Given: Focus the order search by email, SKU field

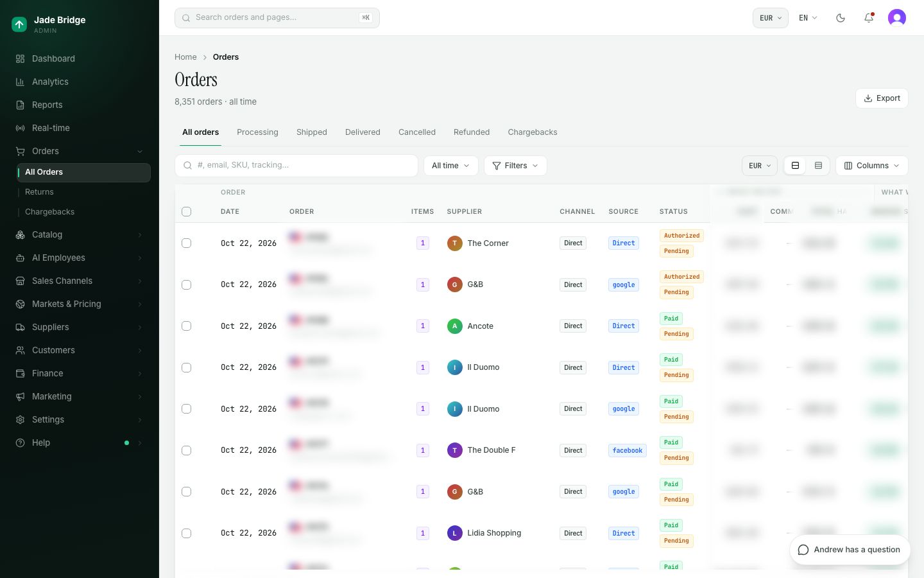Looking at the screenshot, I should (296, 166).
